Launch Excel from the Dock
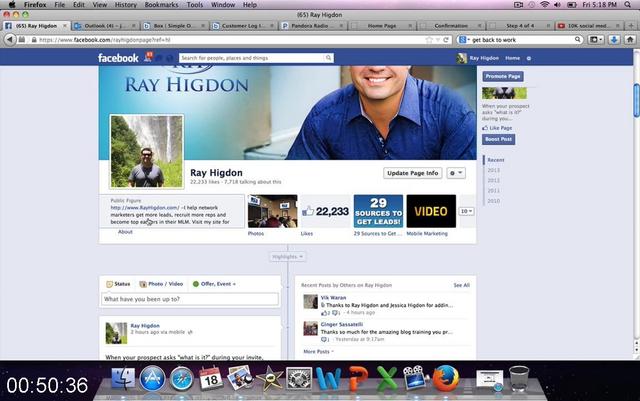 pos(387,379)
